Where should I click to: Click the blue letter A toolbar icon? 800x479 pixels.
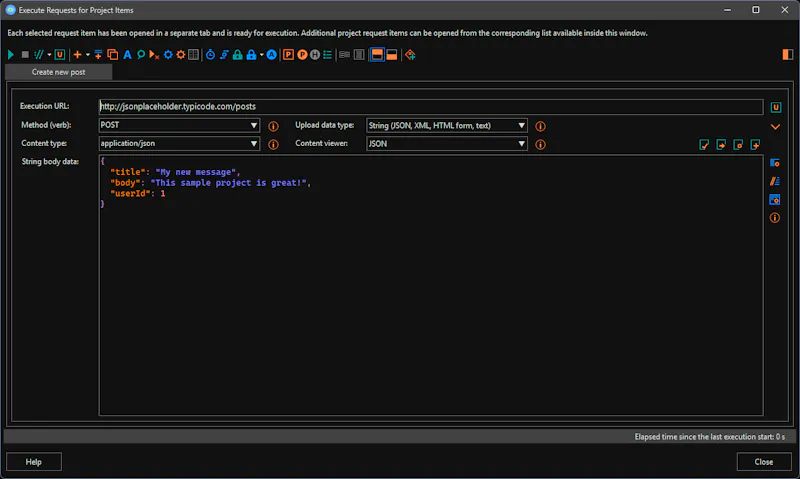127,55
